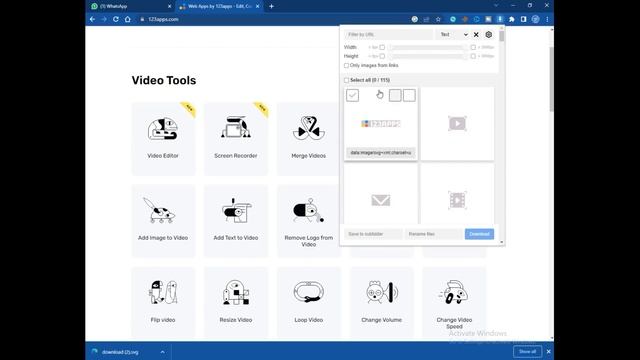
Task: Open the tab search chevron in title bar
Action: click(x=496, y=6)
